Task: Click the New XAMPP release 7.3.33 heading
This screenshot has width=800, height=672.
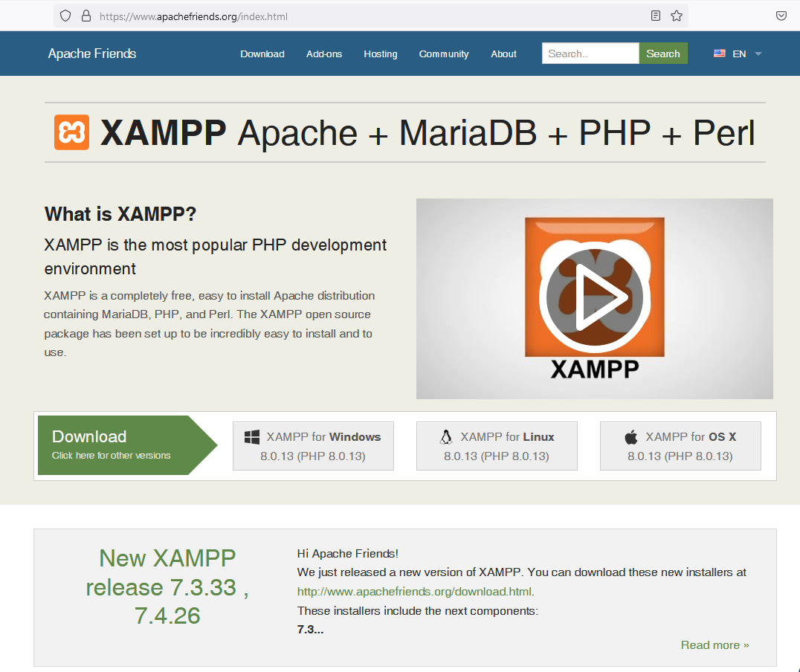Action: (x=167, y=587)
